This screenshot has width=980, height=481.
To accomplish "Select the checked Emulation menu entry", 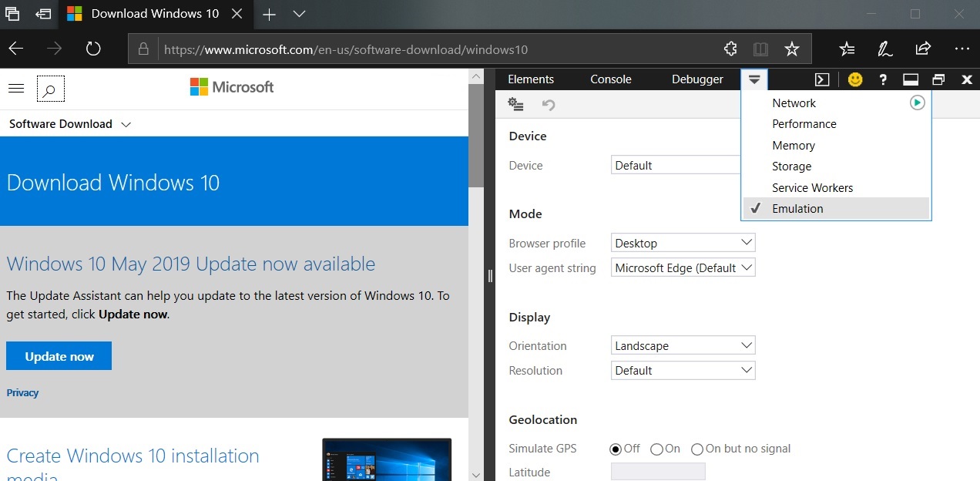I will 836,209.
